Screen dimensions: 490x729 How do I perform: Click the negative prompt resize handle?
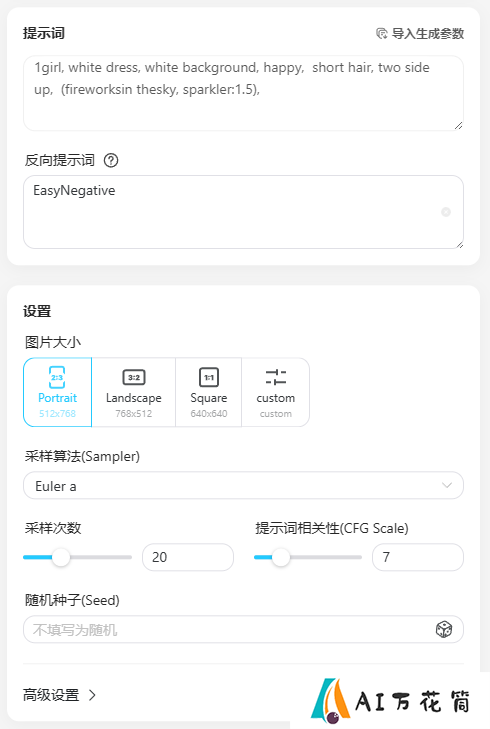459,245
